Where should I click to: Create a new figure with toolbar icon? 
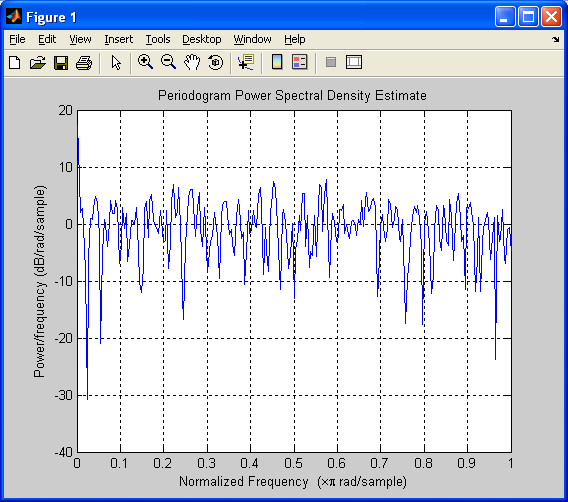coord(15,63)
